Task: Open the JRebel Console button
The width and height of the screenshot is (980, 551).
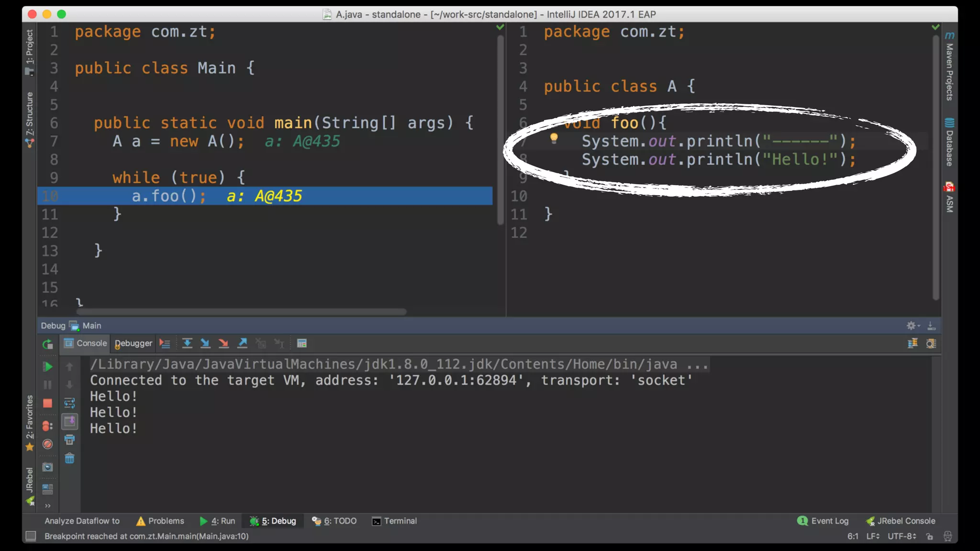Action: [901, 521]
